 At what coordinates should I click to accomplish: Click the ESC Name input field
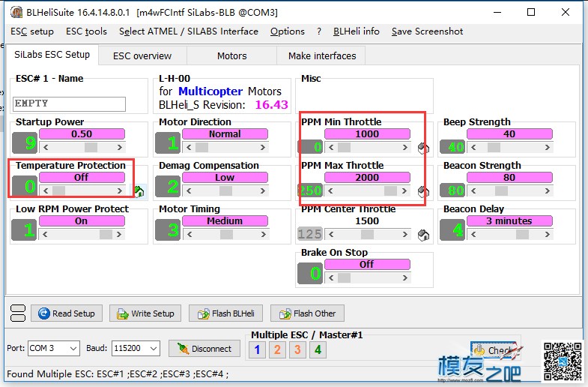69,103
